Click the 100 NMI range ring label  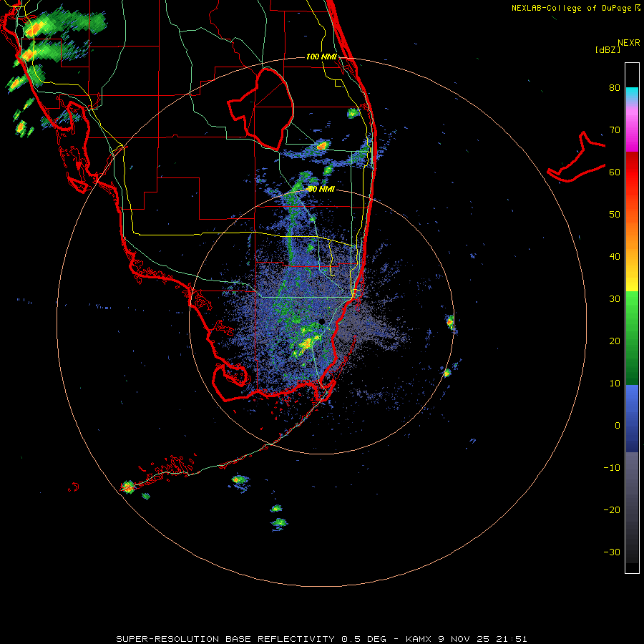pos(321,57)
